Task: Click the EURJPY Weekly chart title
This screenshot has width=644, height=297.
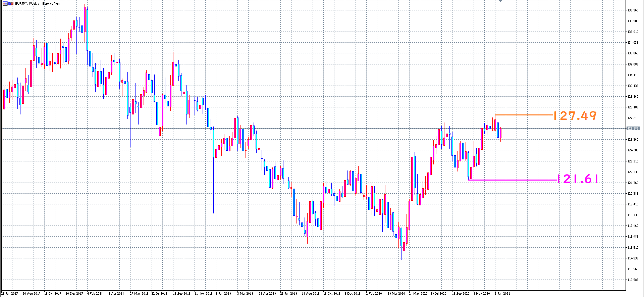Action: click(37, 3)
